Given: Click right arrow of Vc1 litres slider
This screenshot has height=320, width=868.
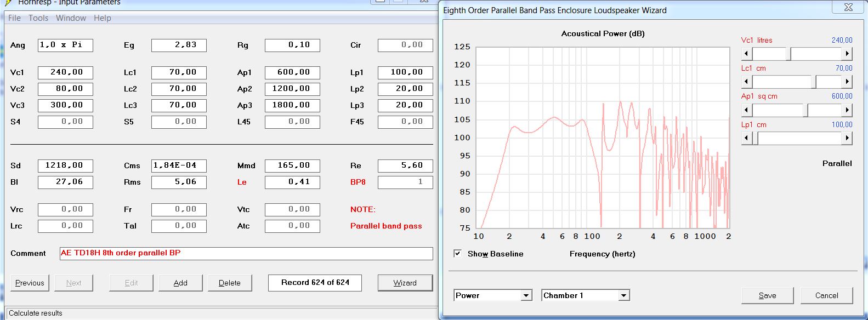Looking at the screenshot, I should [847, 54].
